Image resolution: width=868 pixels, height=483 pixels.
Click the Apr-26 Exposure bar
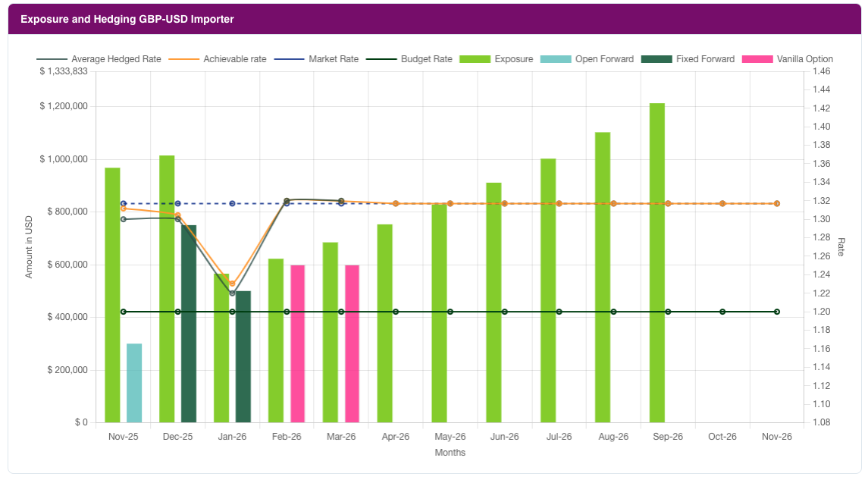tap(385, 323)
